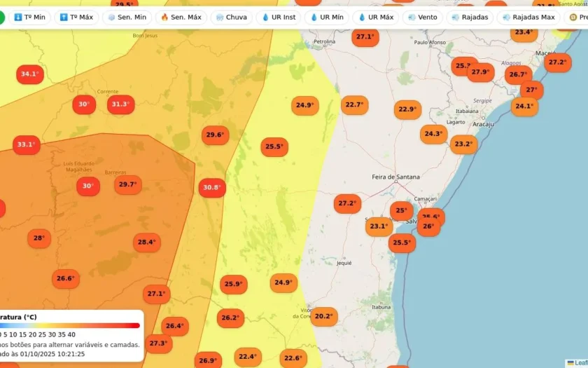Click the 20.2° station marker

tap(323, 316)
